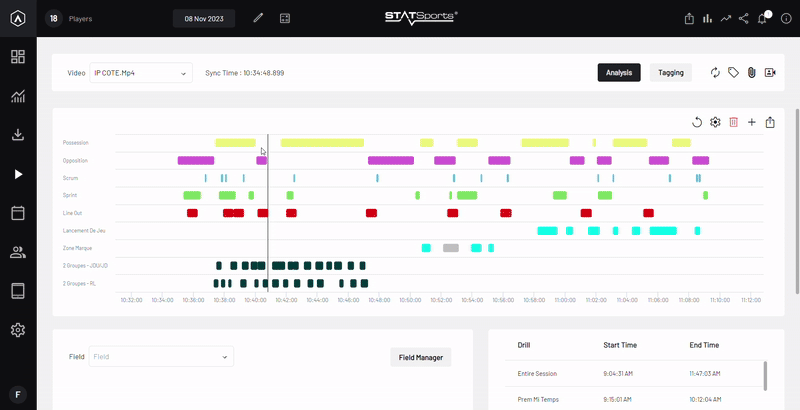Open timeline settings gear icon
800x410 pixels.
[715, 122]
